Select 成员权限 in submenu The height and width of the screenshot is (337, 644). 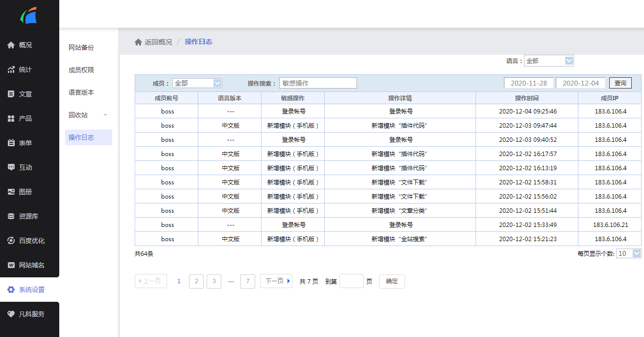point(81,70)
